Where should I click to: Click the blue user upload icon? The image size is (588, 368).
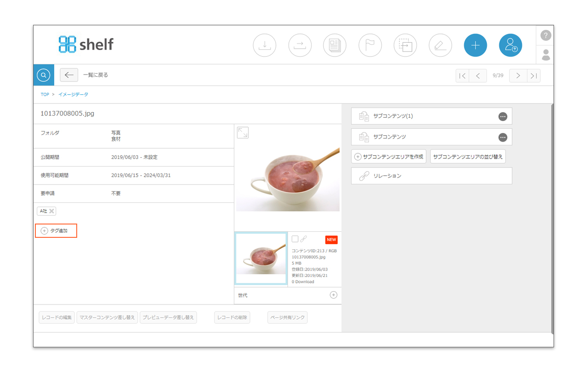[x=511, y=46]
